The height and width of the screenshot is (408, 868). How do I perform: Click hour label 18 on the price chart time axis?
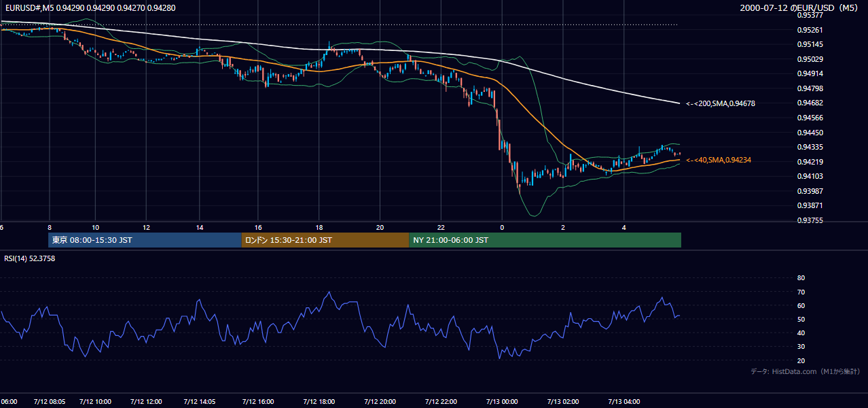point(319,227)
